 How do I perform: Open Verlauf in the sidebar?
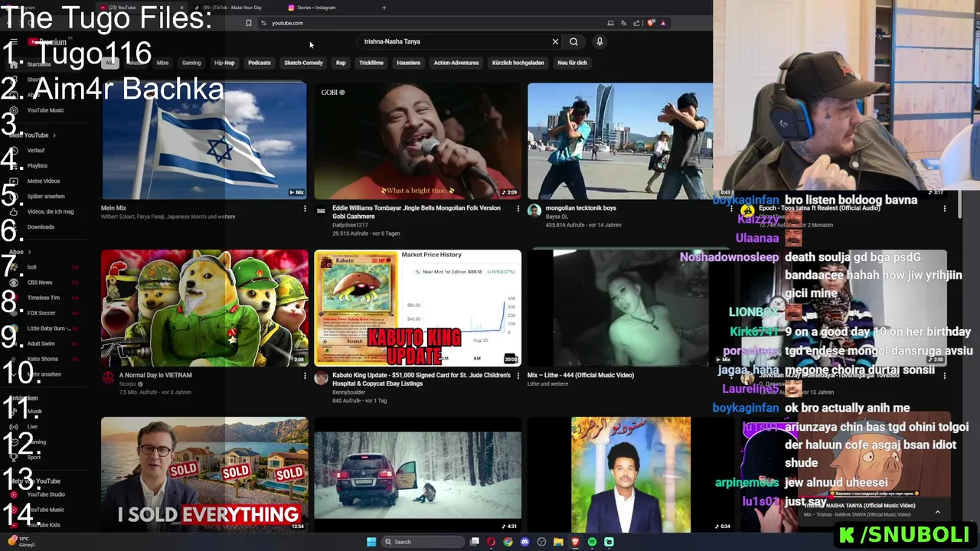(x=36, y=151)
